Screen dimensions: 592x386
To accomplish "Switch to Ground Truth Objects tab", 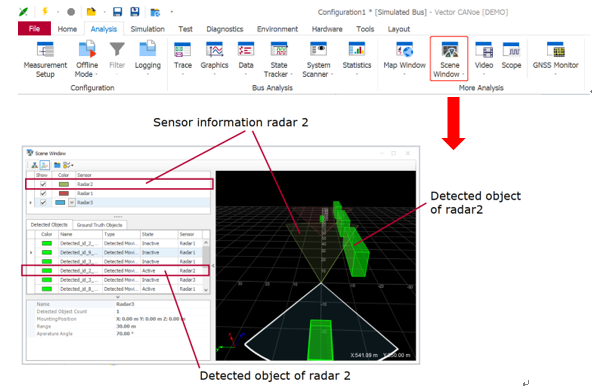I will (x=99, y=225).
